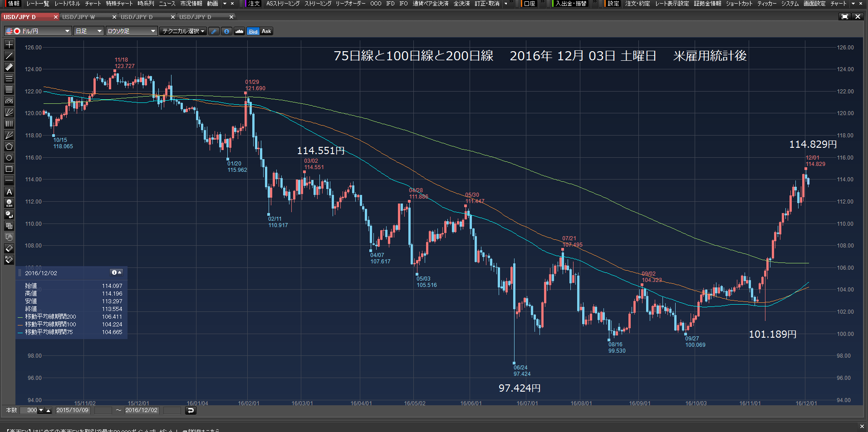Close the 情報 menu group
Screen dimensions: 868x432
(232, 4)
